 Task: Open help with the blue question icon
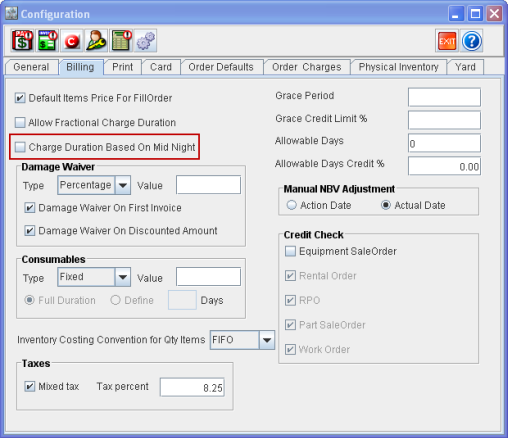pos(471,41)
